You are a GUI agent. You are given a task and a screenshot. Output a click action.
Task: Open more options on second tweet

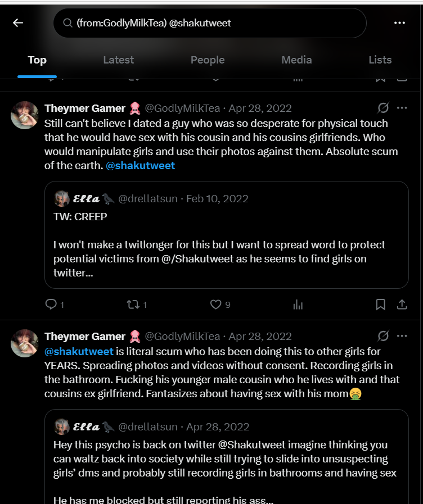[402, 336]
